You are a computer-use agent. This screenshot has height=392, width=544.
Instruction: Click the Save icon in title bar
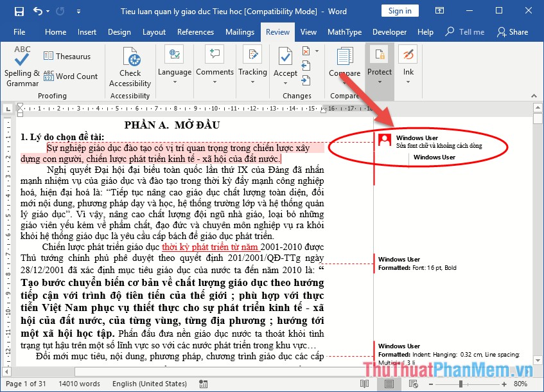(19, 11)
